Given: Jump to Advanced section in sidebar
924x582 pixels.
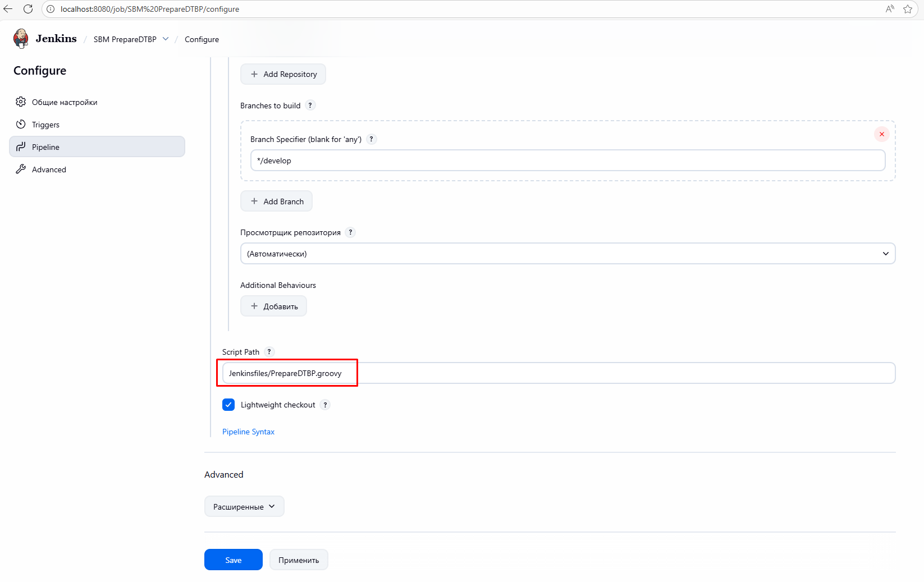Looking at the screenshot, I should tap(49, 169).
